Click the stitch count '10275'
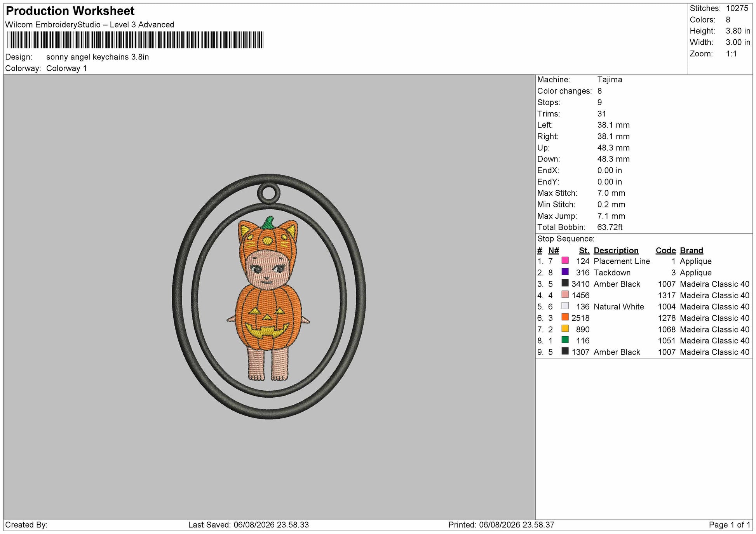Image resolution: width=756 pixels, height=534 pixels. 737,9
